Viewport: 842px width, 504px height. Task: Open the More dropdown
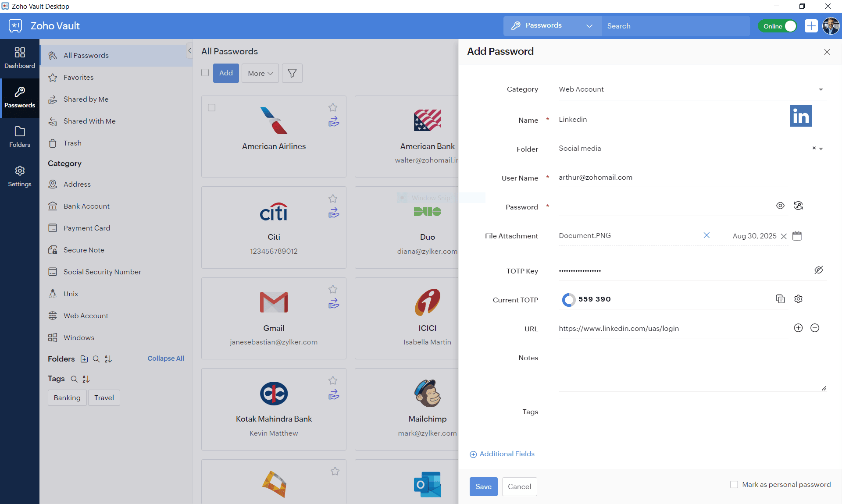[x=260, y=73]
